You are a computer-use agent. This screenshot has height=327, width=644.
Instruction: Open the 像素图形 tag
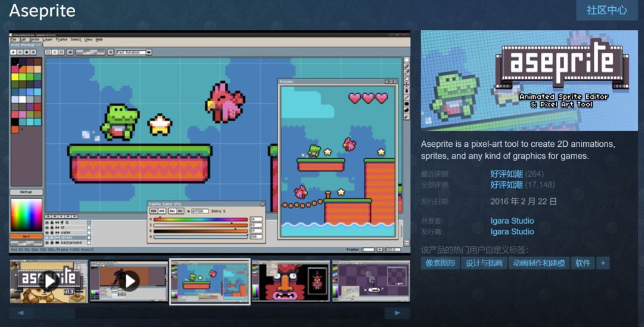tap(440, 263)
